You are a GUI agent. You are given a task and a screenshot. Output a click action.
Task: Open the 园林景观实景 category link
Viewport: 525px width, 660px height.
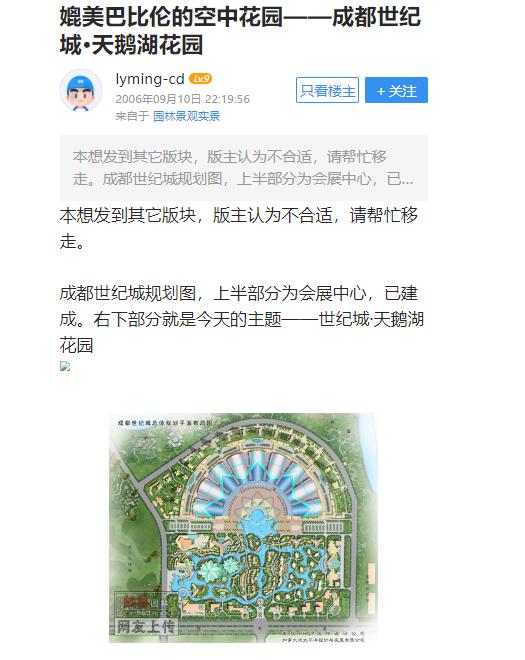[186, 116]
